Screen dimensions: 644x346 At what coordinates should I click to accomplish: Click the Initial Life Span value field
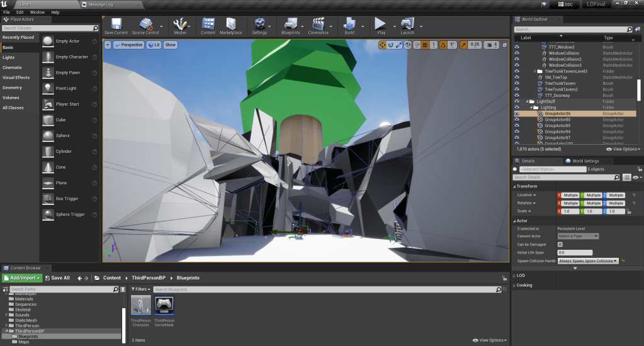tap(575, 252)
